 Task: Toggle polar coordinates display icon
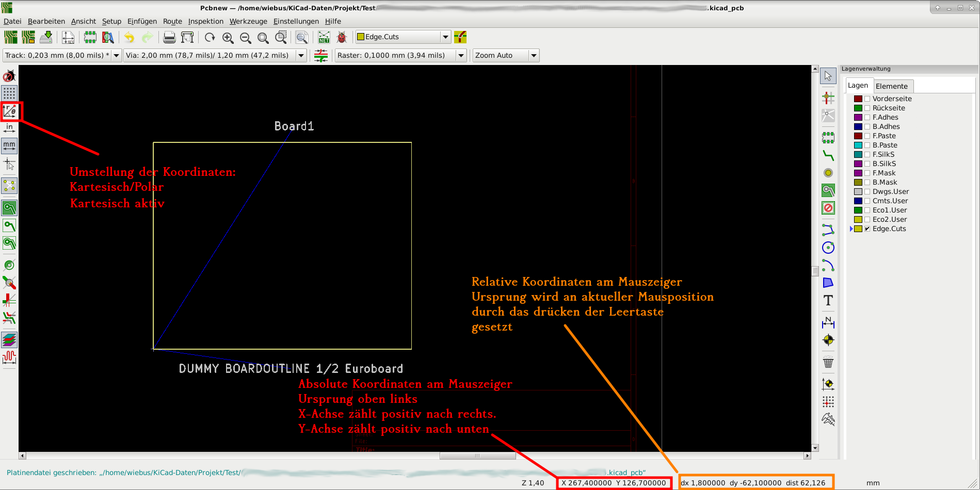click(10, 111)
